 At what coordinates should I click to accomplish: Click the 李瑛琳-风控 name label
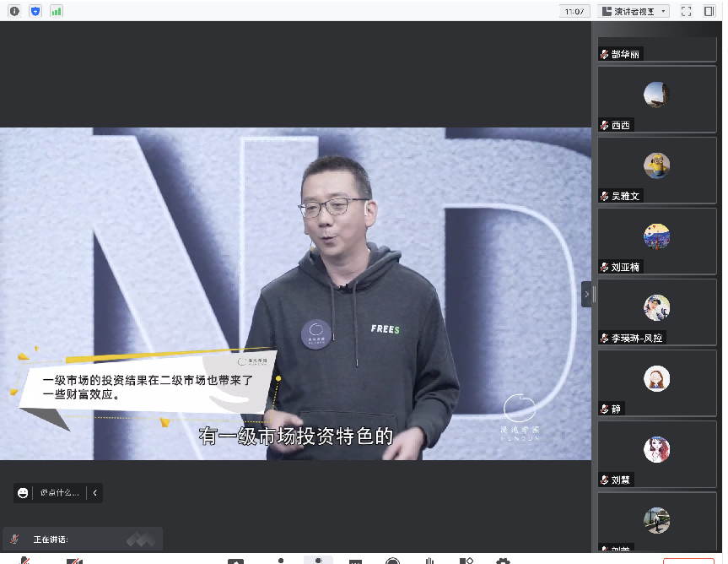[x=637, y=339]
